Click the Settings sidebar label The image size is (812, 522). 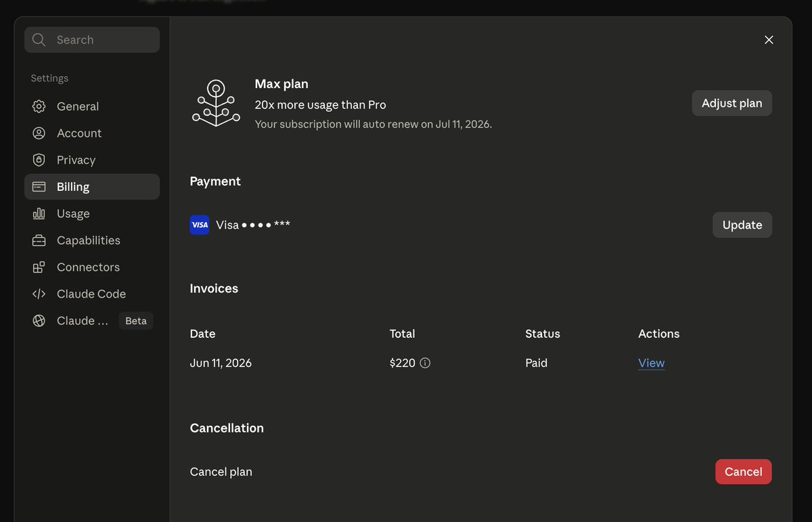pos(49,79)
